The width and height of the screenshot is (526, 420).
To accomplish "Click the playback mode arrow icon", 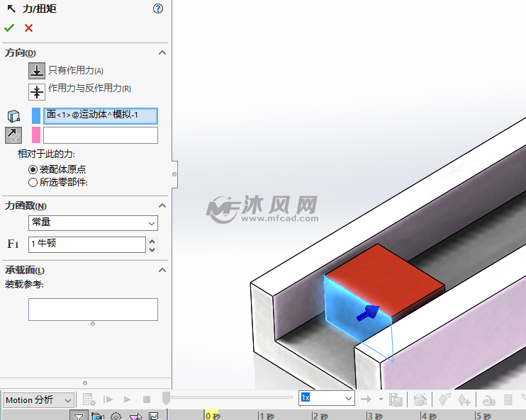I will pos(366,399).
